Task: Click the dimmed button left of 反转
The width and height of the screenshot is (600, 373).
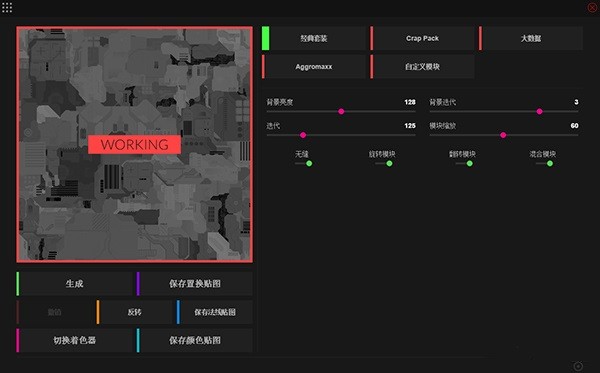Action: click(x=54, y=312)
